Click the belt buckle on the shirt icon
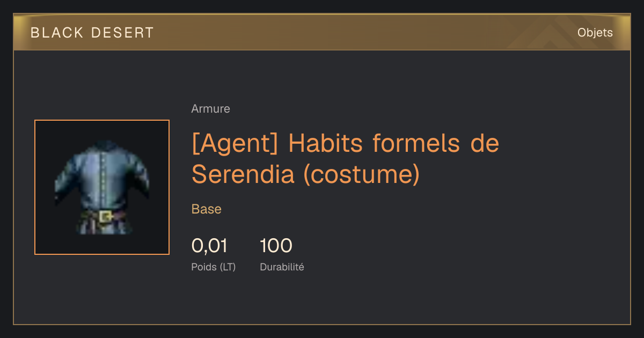Viewport: 644px width, 338px height. point(106,216)
